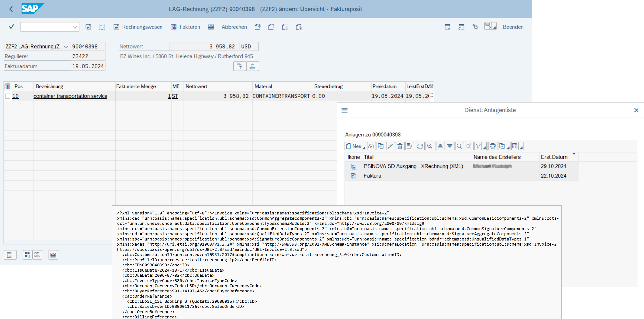Screen dimensions: 644x319
Task: Click the Titel column header
Action: point(417,157)
